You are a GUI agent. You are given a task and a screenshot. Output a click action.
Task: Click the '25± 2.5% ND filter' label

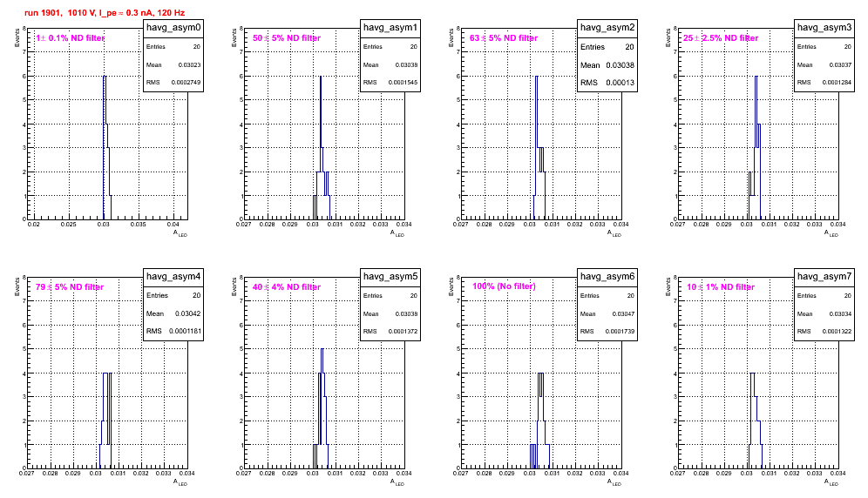tap(721, 38)
